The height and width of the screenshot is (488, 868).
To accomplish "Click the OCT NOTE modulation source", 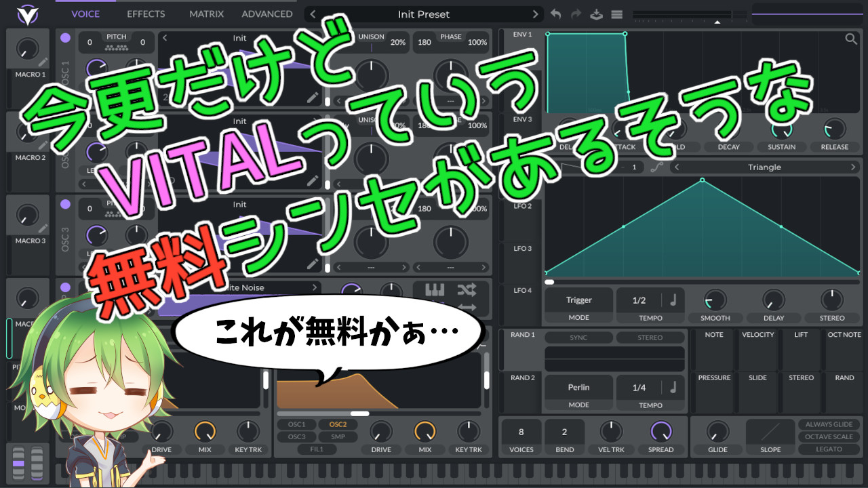I will tap(844, 350).
